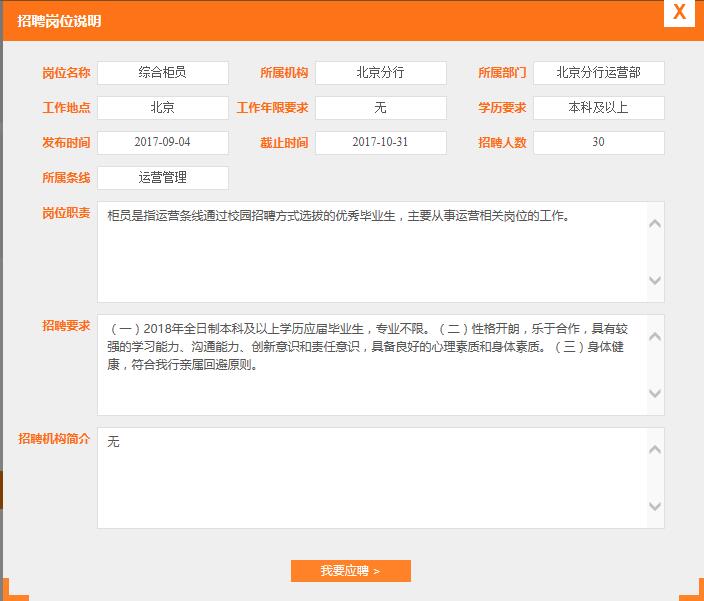Click the 岗位名称 field showing 综合柜员
704x601 pixels.
pyautogui.click(x=163, y=73)
